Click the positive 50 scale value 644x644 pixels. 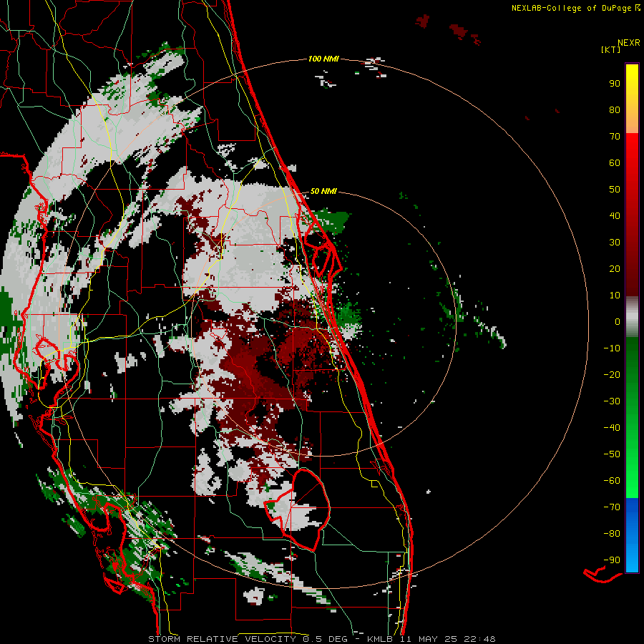click(615, 190)
